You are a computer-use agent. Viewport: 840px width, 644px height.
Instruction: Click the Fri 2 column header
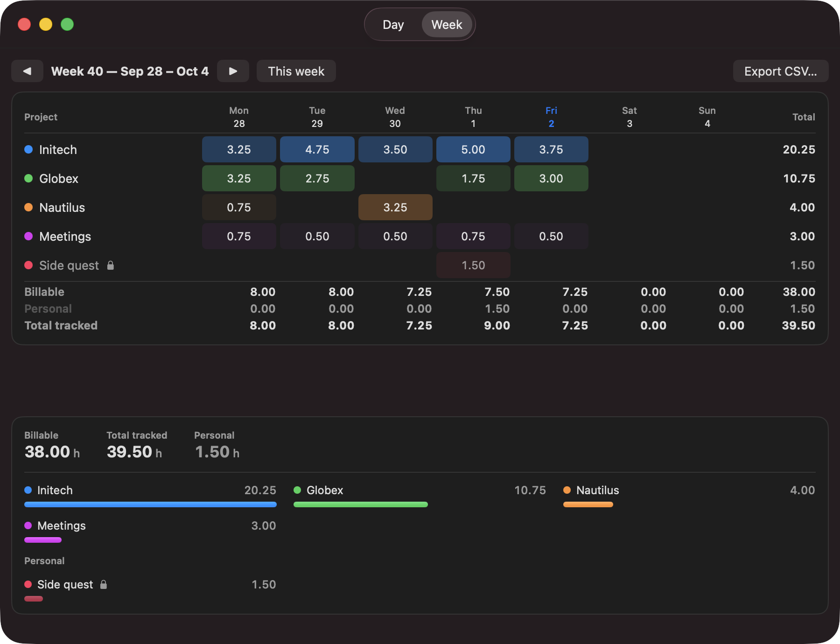[551, 117]
